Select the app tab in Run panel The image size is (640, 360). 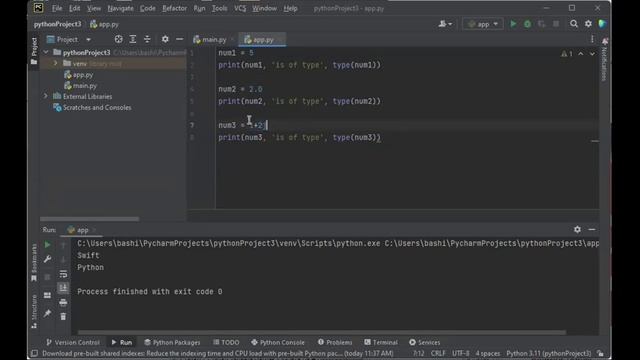coord(81,230)
